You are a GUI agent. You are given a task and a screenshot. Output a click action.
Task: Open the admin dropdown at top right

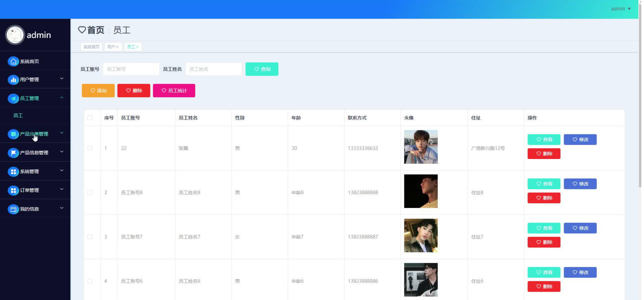tap(621, 9)
